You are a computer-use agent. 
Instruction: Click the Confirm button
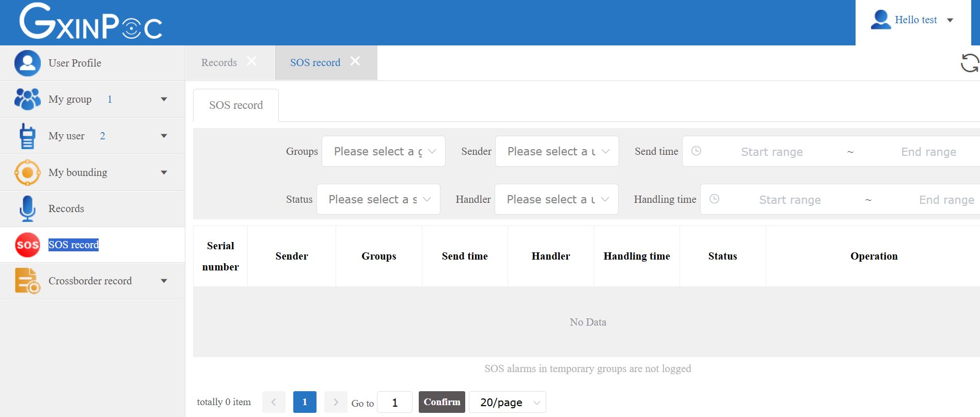point(442,402)
